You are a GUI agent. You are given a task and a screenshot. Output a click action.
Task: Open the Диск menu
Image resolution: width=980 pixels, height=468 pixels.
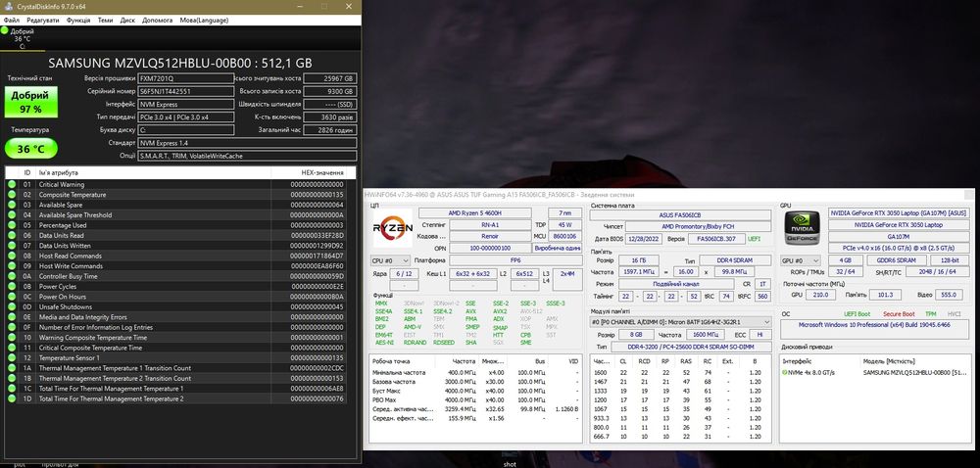127,20
